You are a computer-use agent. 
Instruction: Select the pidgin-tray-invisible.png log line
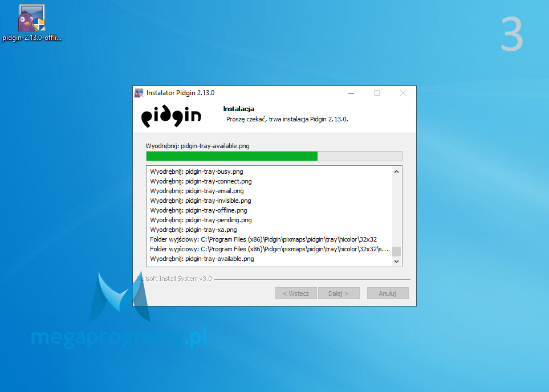click(x=200, y=201)
